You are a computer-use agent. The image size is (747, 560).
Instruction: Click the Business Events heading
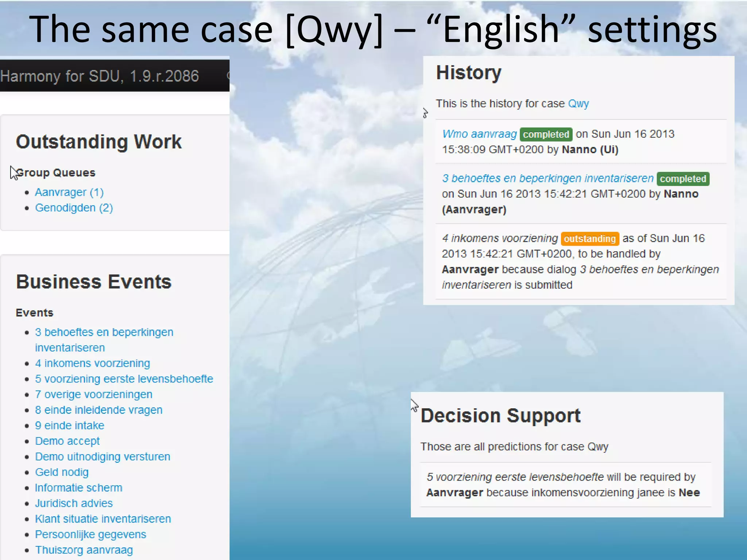point(94,282)
